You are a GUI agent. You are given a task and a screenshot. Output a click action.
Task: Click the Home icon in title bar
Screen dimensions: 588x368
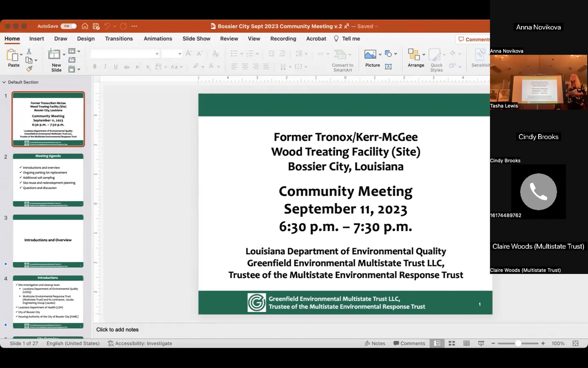click(x=85, y=26)
